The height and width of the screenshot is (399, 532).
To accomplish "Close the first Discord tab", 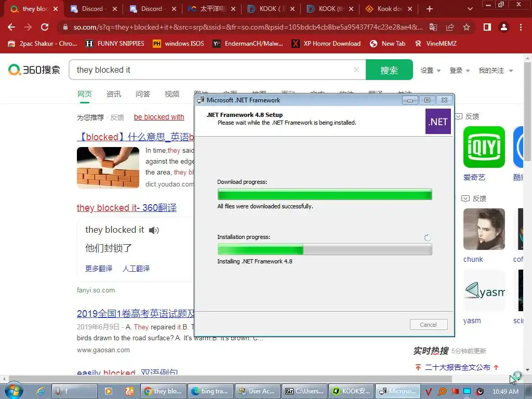I will coord(115,9).
